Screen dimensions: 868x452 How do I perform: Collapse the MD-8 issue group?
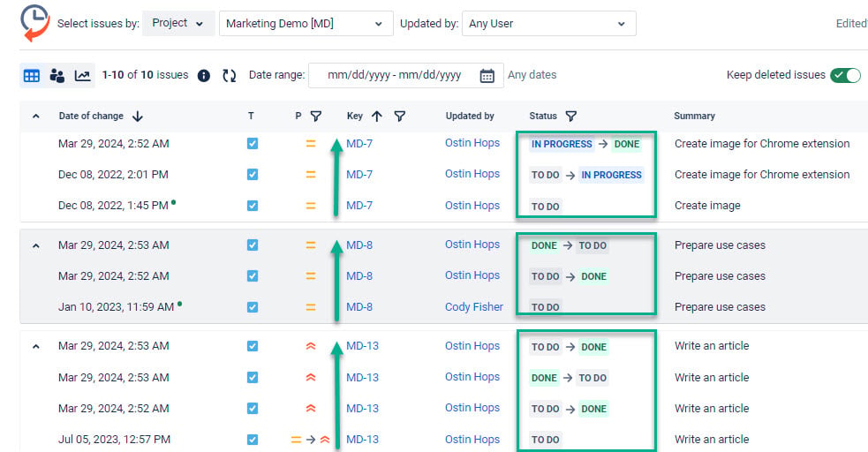click(36, 245)
